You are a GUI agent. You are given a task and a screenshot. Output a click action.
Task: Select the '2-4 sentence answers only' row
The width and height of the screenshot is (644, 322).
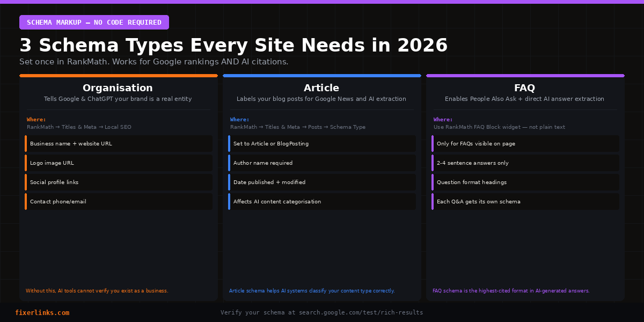(525, 163)
